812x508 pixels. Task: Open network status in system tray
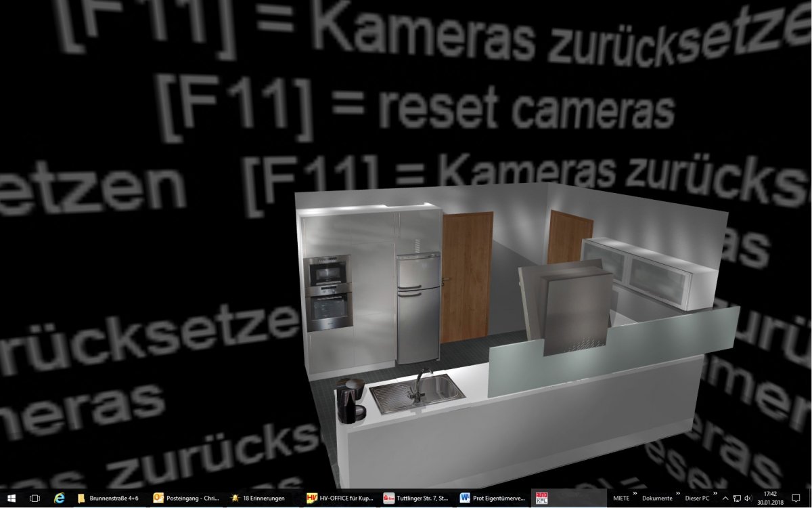(x=737, y=499)
